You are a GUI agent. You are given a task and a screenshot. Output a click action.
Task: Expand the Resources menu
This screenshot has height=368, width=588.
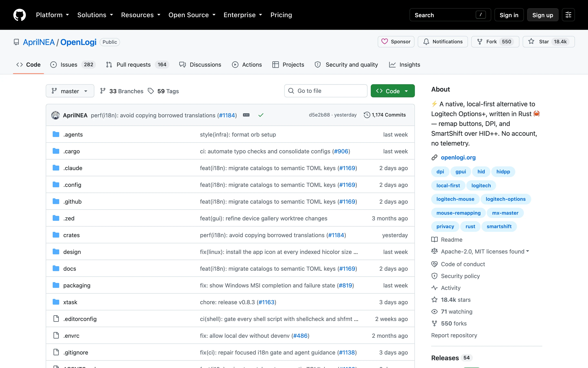[x=141, y=15]
